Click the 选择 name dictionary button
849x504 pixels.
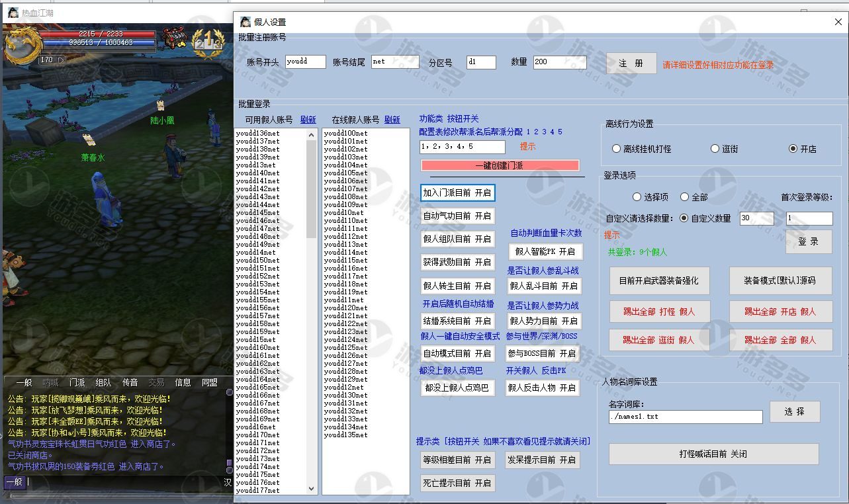tap(795, 411)
